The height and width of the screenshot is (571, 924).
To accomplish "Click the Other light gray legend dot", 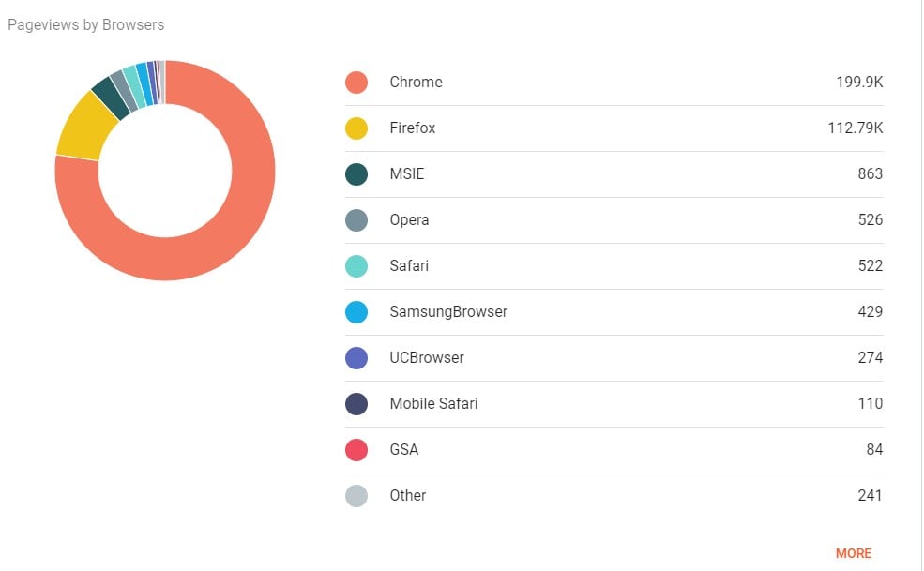I will pos(356,496).
